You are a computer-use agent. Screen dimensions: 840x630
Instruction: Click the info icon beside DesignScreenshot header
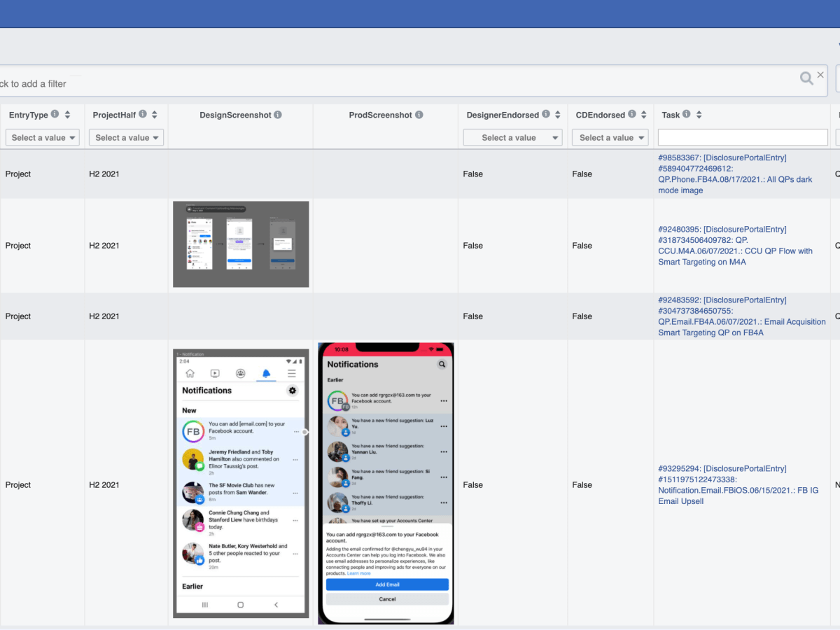tap(278, 115)
